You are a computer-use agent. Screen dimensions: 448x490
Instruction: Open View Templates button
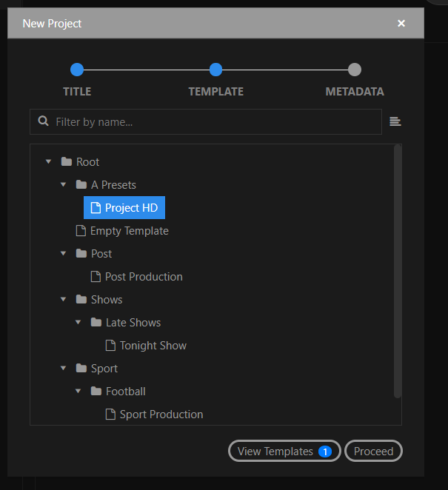click(284, 451)
